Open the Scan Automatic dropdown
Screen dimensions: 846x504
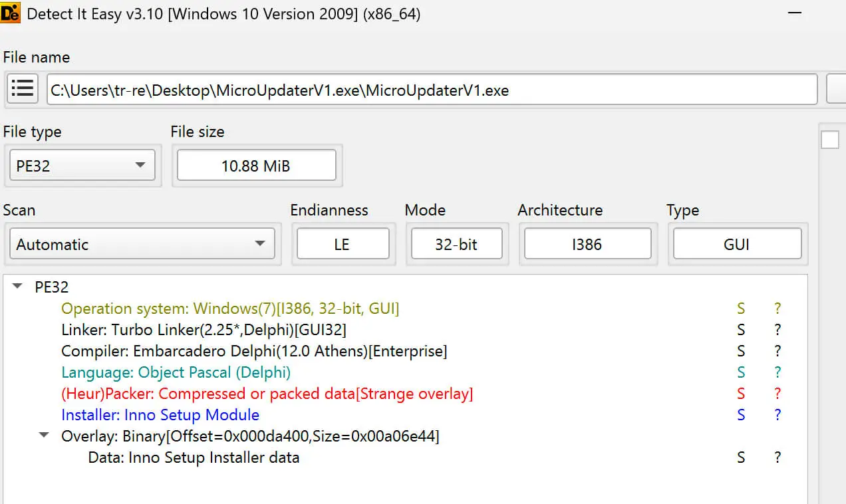click(142, 244)
